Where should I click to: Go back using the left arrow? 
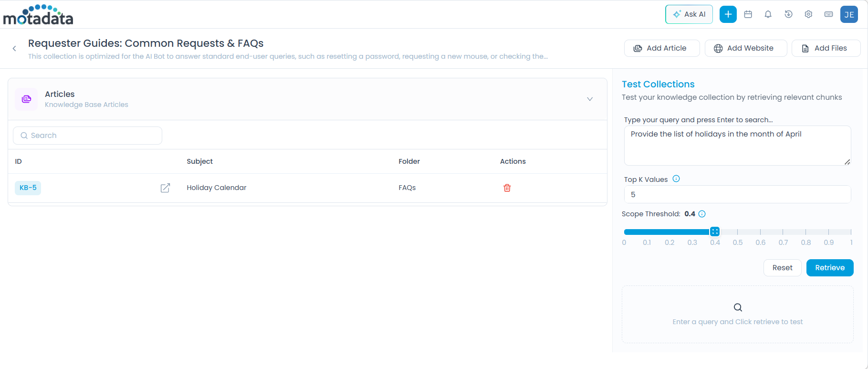click(x=14, y=48)
